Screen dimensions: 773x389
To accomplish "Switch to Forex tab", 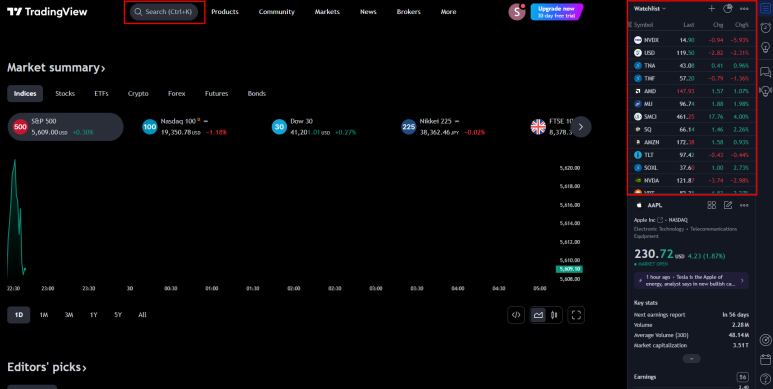I will click(x=176, y=94).
